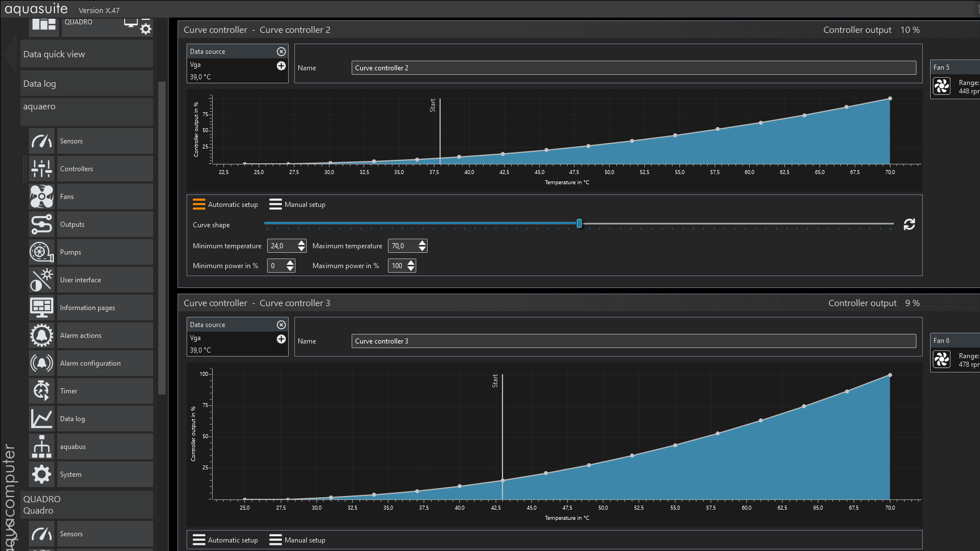Screen dimensions: 980x551
Task: Open the Information pages entry
Action: click(x=87, y=308)
